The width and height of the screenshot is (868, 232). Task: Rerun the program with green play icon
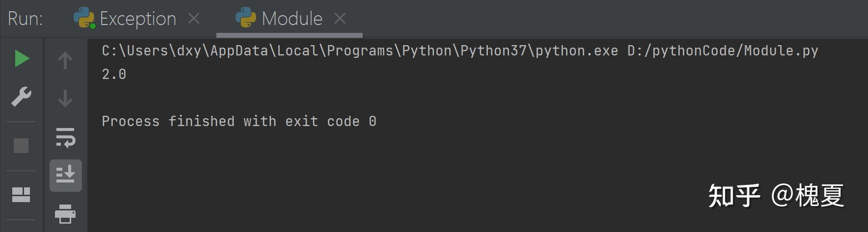tap(22, 59)
